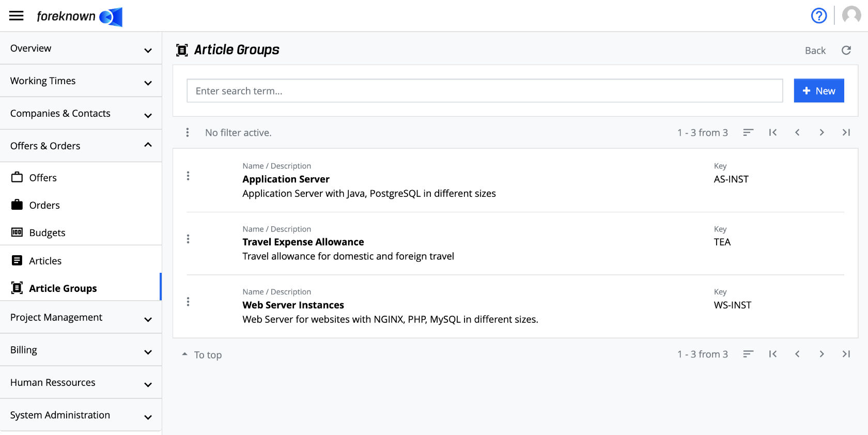Screen dimensions: 868x435
Task: Go to first page in bottom pagination
Action: point(773,354)
